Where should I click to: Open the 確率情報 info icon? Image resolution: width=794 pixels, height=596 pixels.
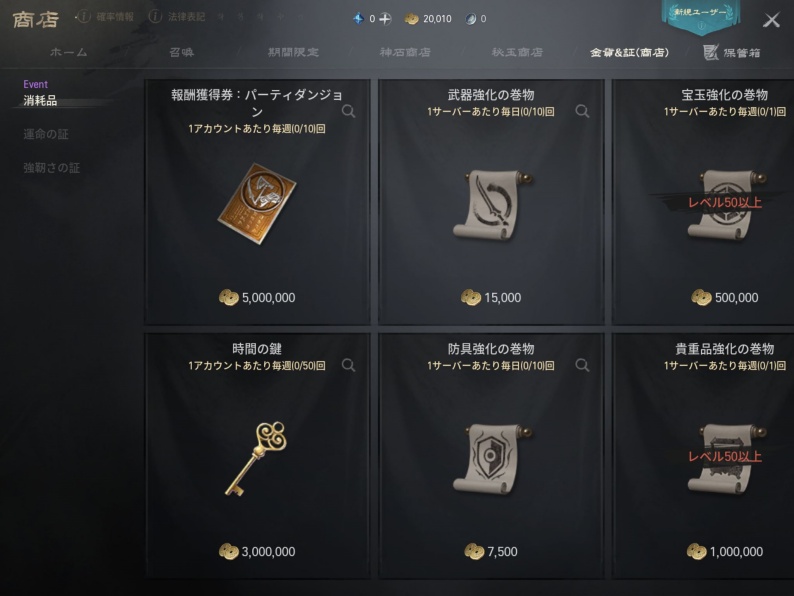(x=83, y=17)
